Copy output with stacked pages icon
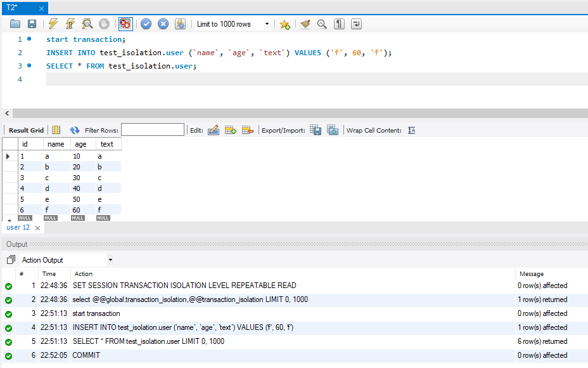 tap(11, 260)
